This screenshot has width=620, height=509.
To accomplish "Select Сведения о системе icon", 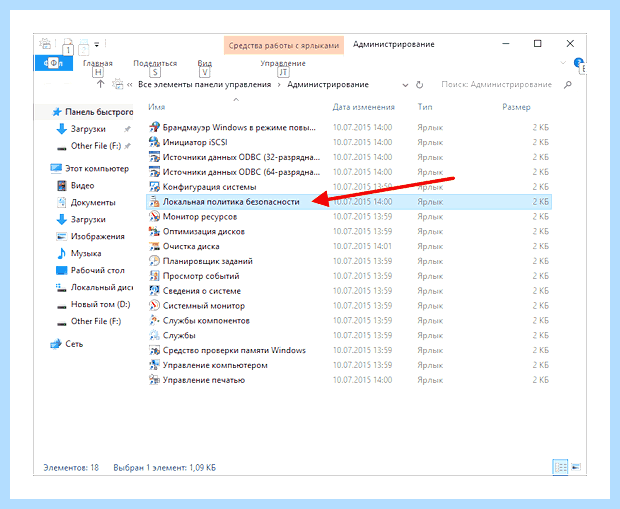I will coord(154,291).
